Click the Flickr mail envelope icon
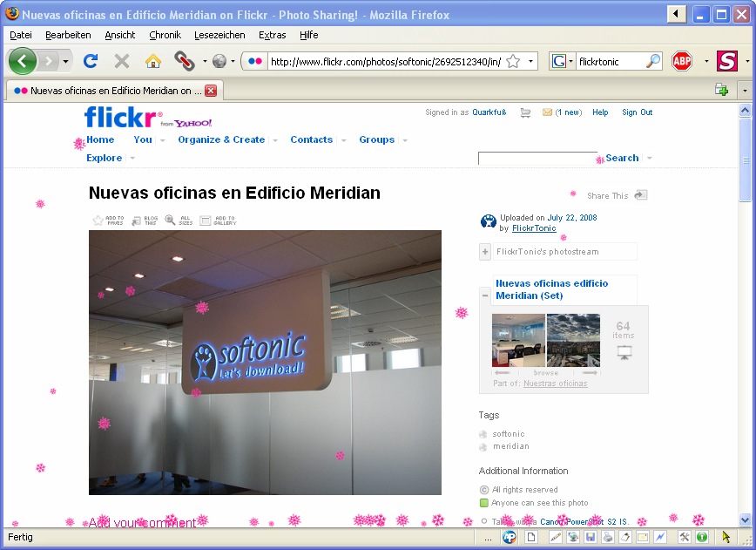This screenshot has width=756, height=550. tap(547, 112)
